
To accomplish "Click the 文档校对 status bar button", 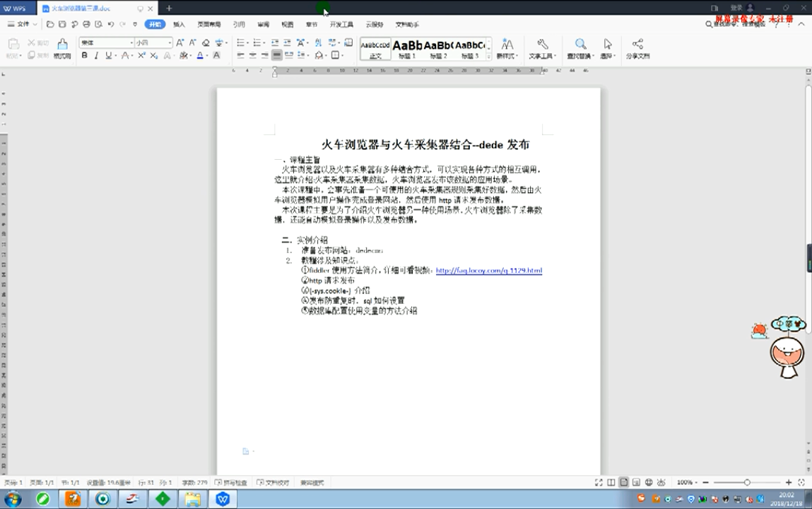I will (273, 483).
